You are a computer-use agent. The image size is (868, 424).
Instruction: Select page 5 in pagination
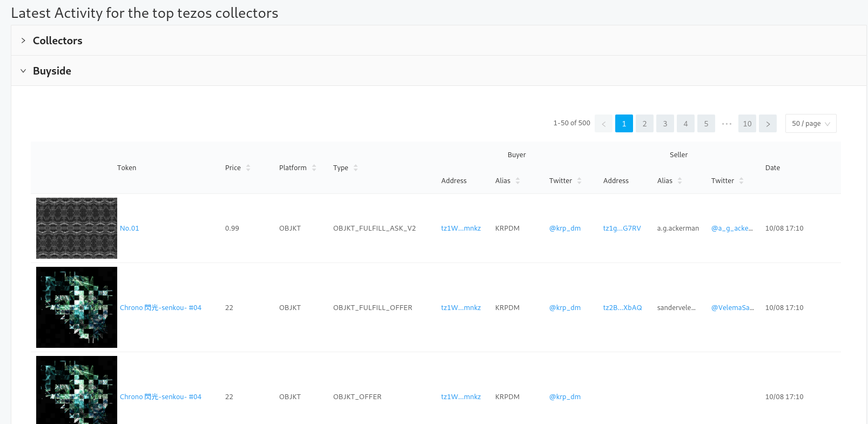pos(706,124)
